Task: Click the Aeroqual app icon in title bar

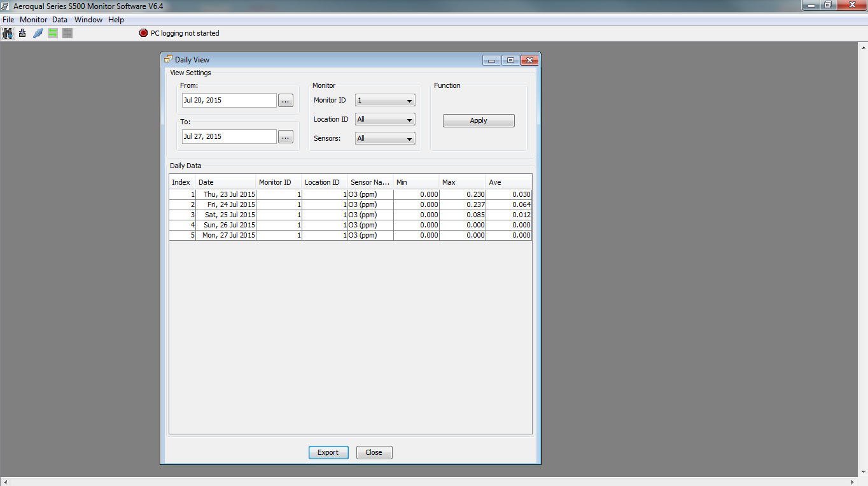Action: click(6, 4)
